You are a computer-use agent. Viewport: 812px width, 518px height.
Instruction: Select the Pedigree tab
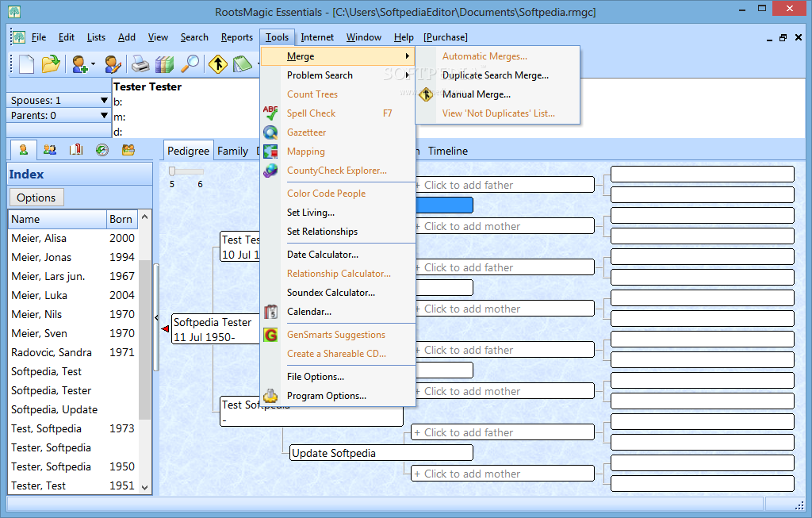tap(188, 151)
